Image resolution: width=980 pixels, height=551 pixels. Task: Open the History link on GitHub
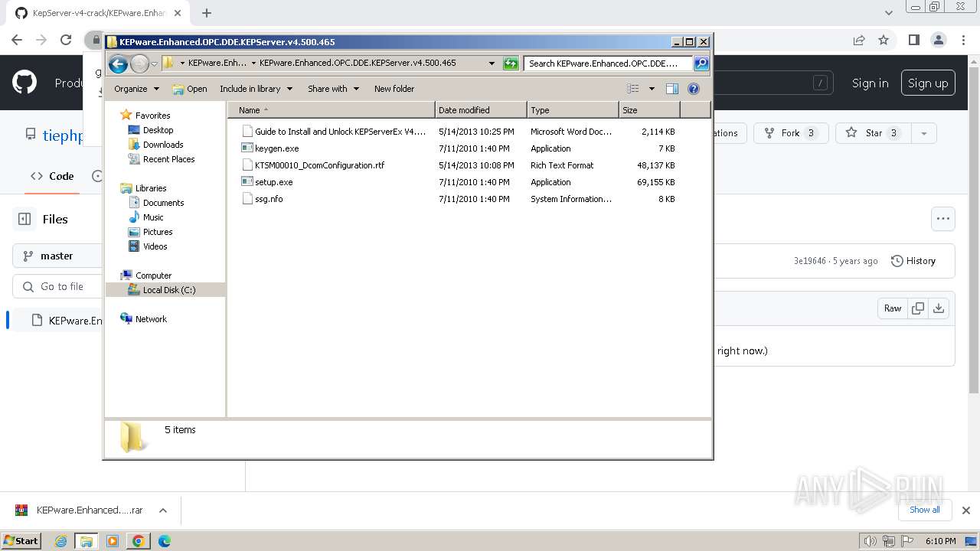pyautogui.click(x=913, y=261)
